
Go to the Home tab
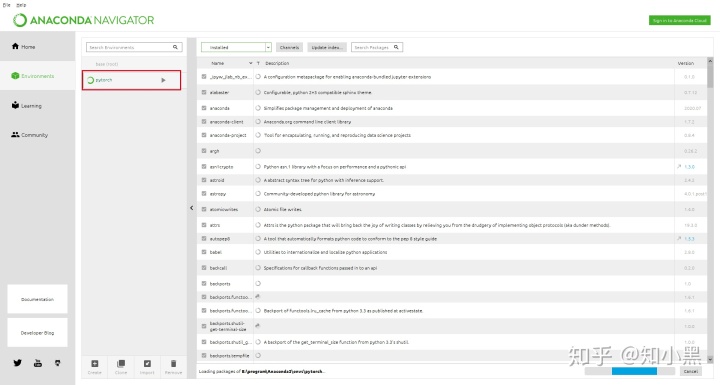(37, 46)
